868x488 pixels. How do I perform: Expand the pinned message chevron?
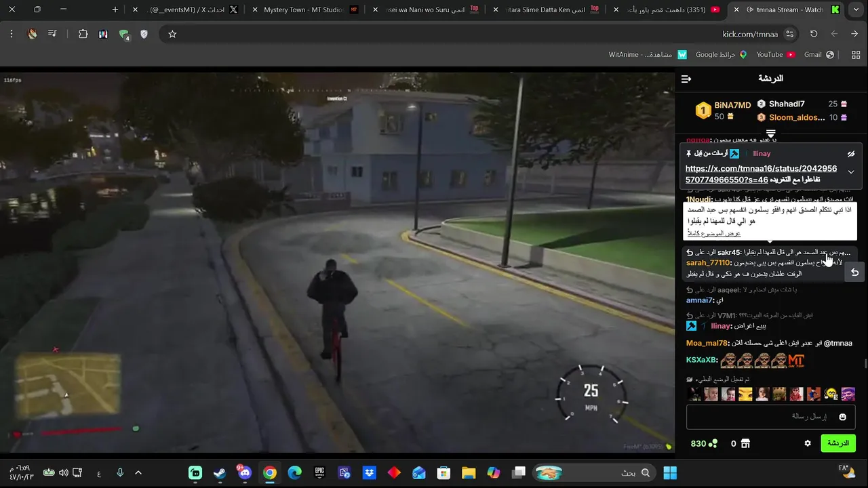pos(851,172)
